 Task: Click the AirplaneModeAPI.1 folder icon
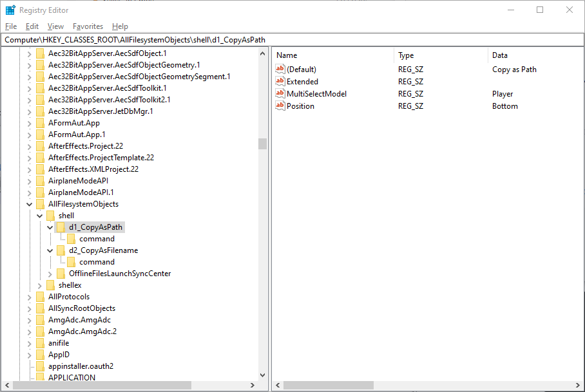tap(41, 192)
